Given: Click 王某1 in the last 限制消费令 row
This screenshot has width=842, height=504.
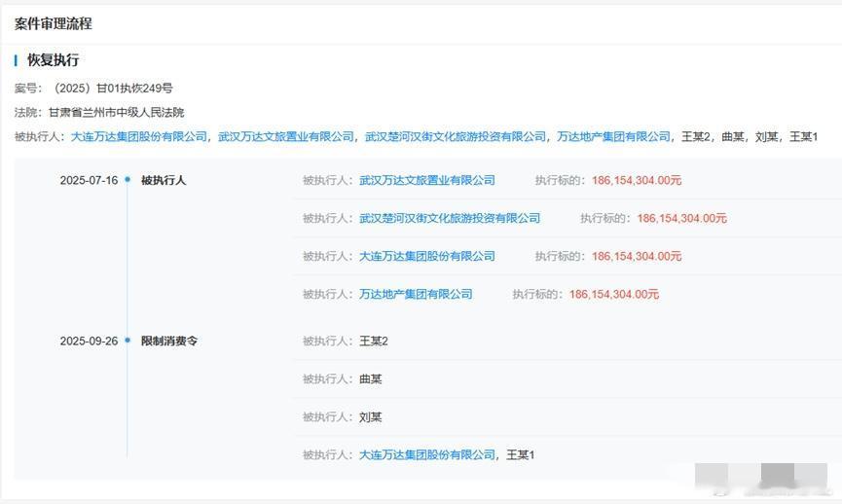Looking at the screenshot, I should tap(520, 455).
